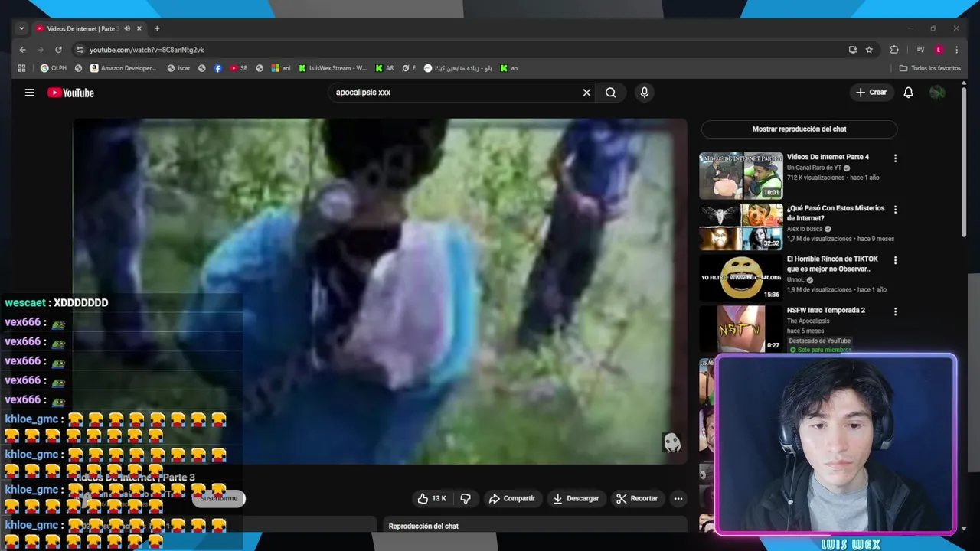The height and width of the screenshot is (551, 980).
Task: Open NSFW Intro Temporada 2 thumbnail
Action: (741, 329)
